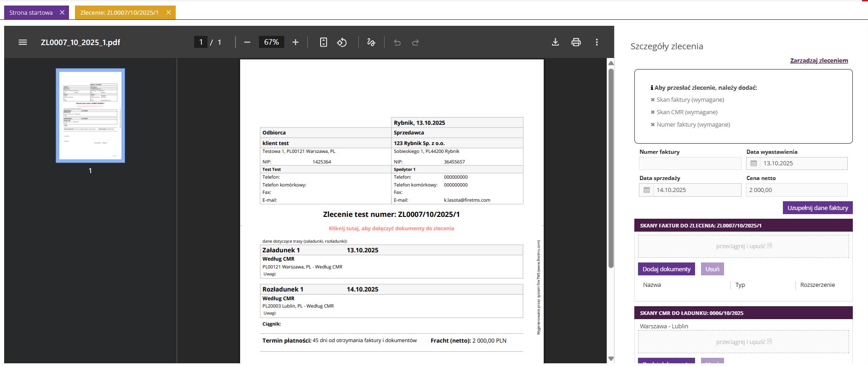Click Uzupełnij dane faktury button
Screen dimensions: 868x367
[x=817, y=208]
